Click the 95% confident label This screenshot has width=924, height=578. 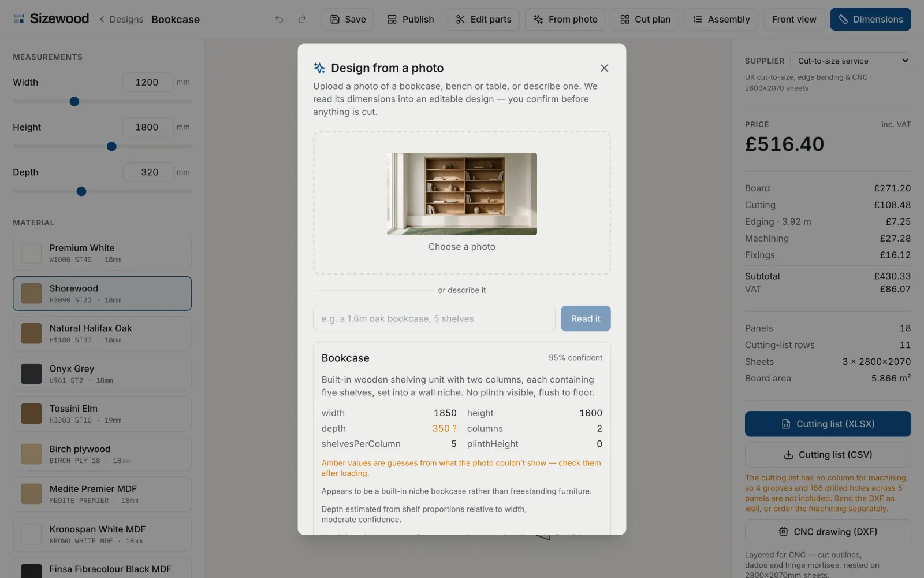click(x=575, y=358)
